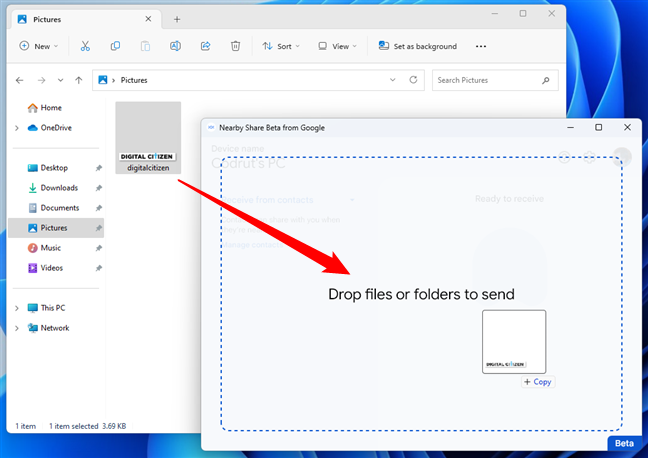
Task: Minimize the File Explorer window
Action: tap(495, 14)
